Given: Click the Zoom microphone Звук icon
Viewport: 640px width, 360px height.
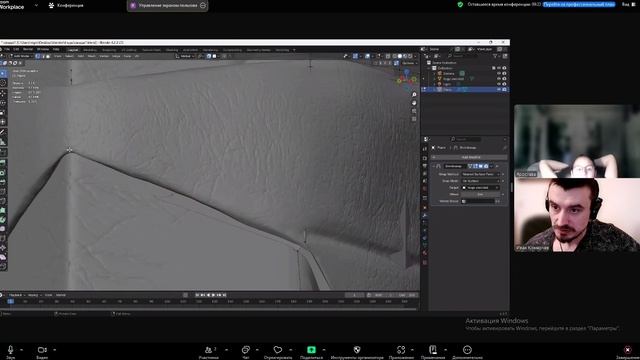Looking at the screenshot, I should point(11,350).
